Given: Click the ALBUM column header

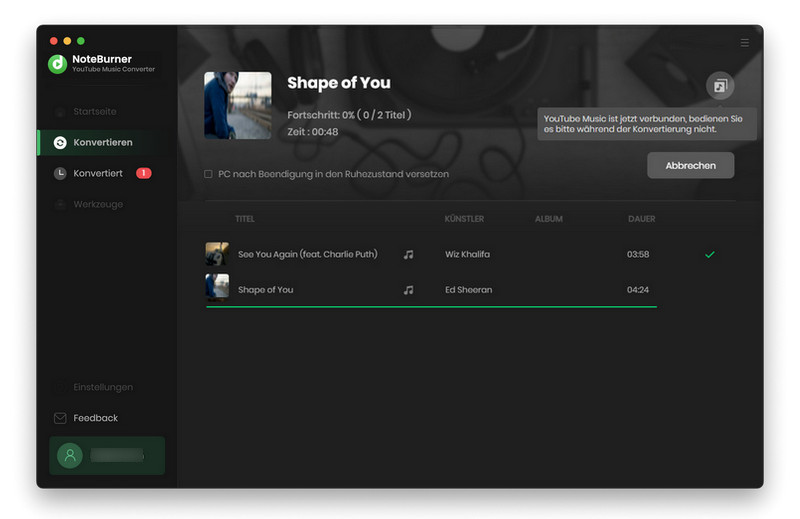Looking at the screenshot, I should 549,218.
